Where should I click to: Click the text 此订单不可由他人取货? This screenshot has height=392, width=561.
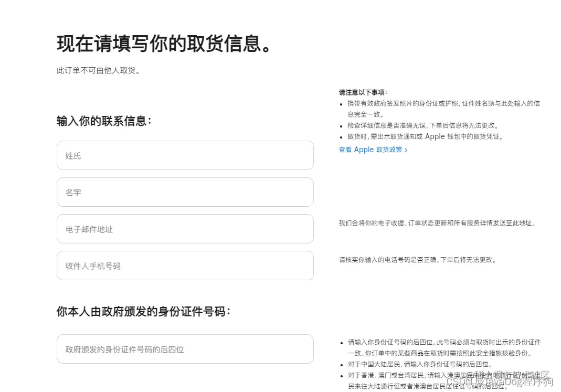click(x=98, y=70)
